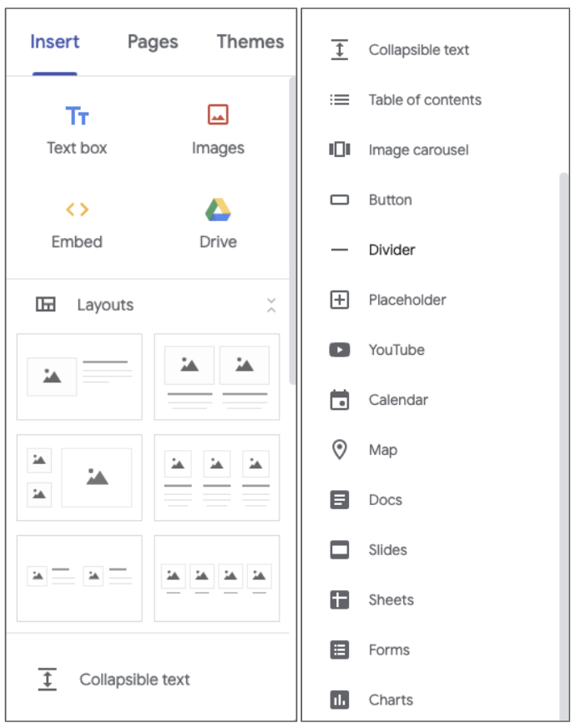Image resolution: width=576 pixels, height=728 pixels.
Task: Click the Layouts heading text
Action: point(105,305)
